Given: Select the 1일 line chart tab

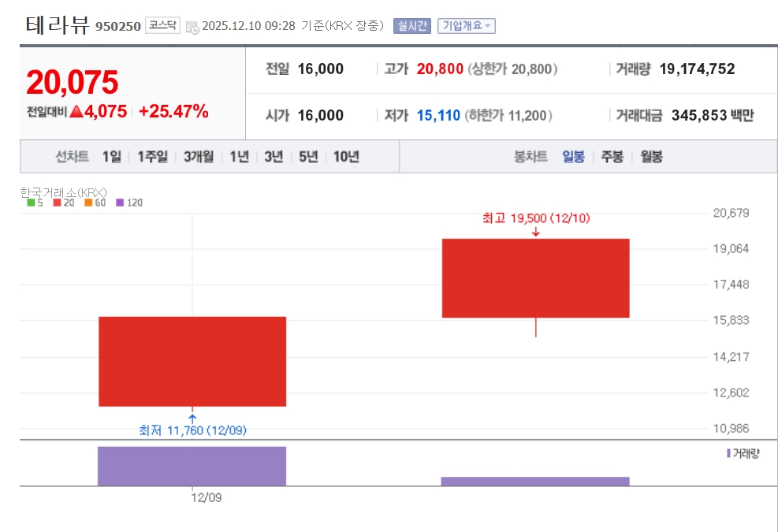Looking at the screenshot, I should tap(112, 157).
